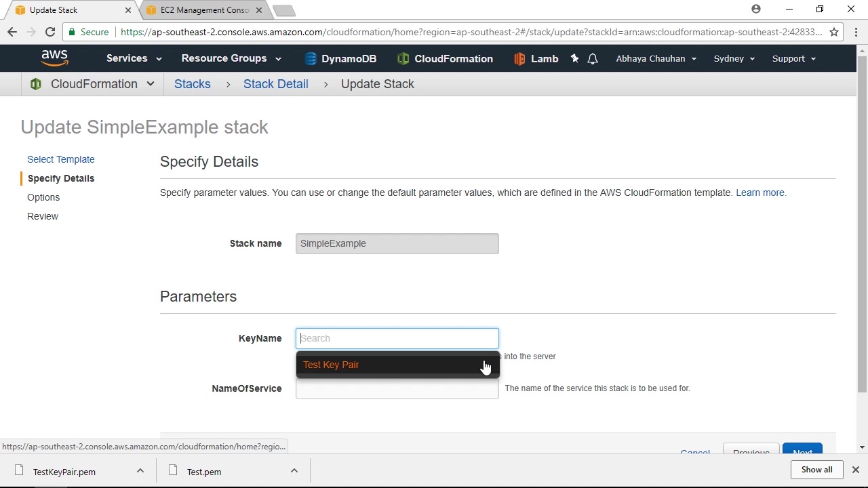Click the TestKeyPair.pem file icon
Viewport: 868px width, 488px height.
20,471
